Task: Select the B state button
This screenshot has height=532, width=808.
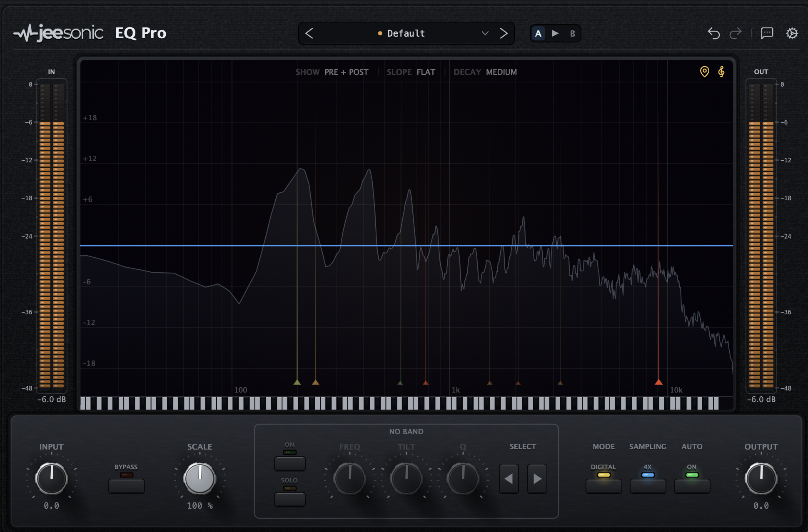Action: point(573,33)
